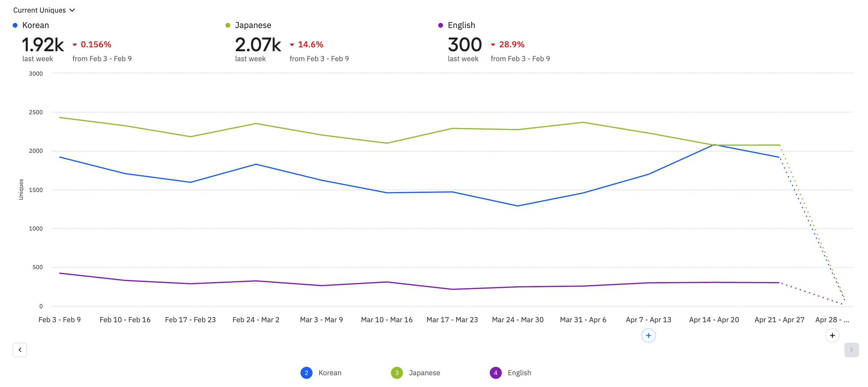Select the Japanese 2.07k summary value
This screenshot has height=387, width=868.
(258, 45)
